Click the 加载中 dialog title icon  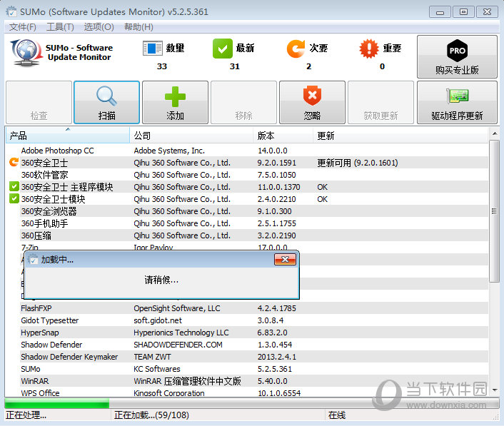32,259
